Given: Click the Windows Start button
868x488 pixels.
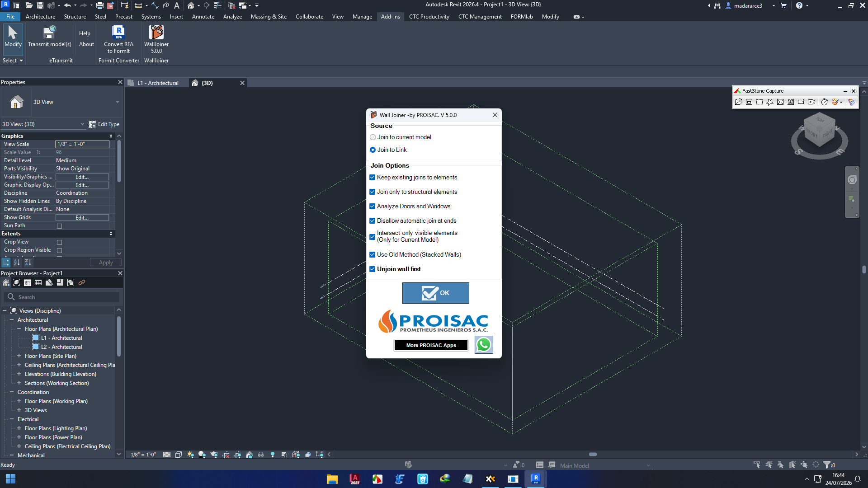Looking at the screenshot, I should click(x=10, y=479).
